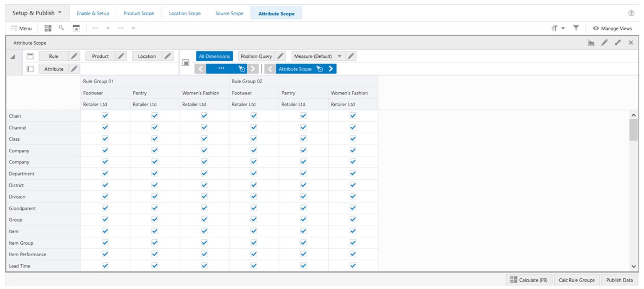Screen dimensions: 644x289
Task: Toggle Grandparent checkbox for Rule Group 01 Footwear
Action: [105, 208]
